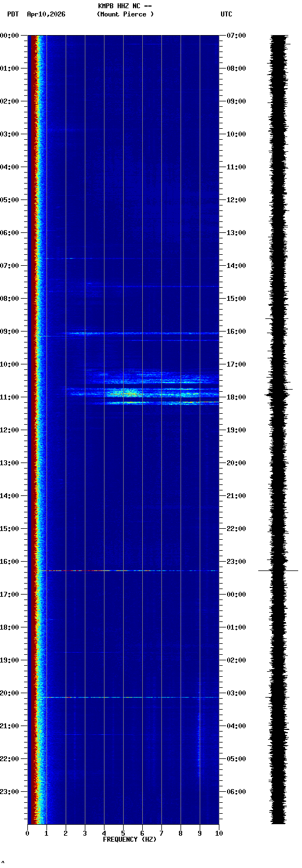Click the 03:00 PDT time label
The image size is (302, 868).
coord(10,134)
